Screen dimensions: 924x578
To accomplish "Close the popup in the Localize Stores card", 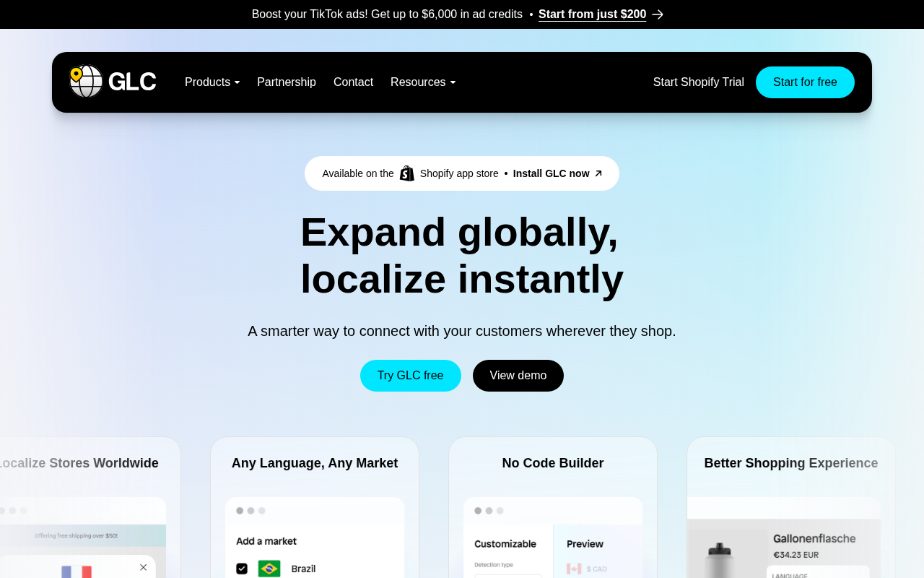I will pos(143,567).
